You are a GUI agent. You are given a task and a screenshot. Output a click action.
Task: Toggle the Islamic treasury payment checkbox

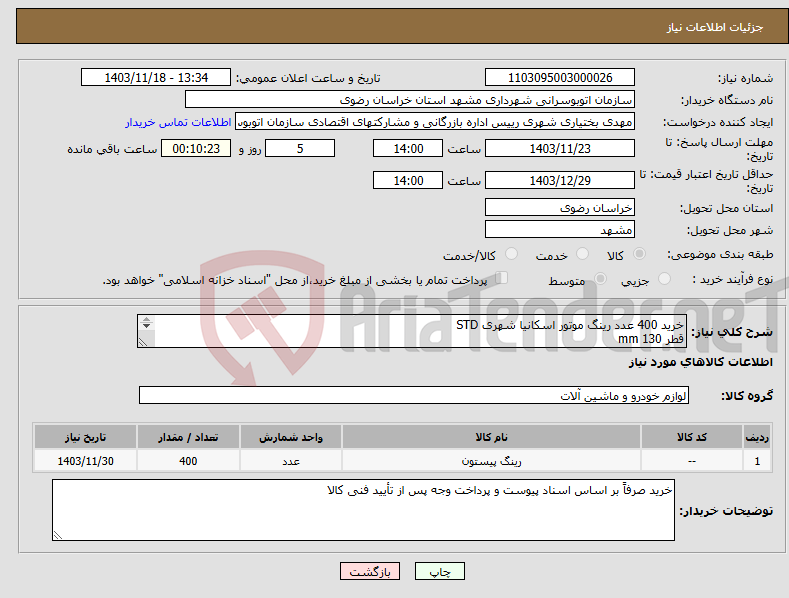coord(502,277)
